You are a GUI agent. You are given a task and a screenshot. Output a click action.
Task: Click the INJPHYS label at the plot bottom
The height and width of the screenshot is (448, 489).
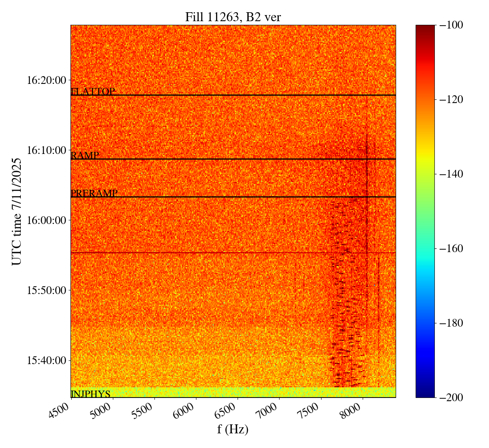(x=90, y=394)
